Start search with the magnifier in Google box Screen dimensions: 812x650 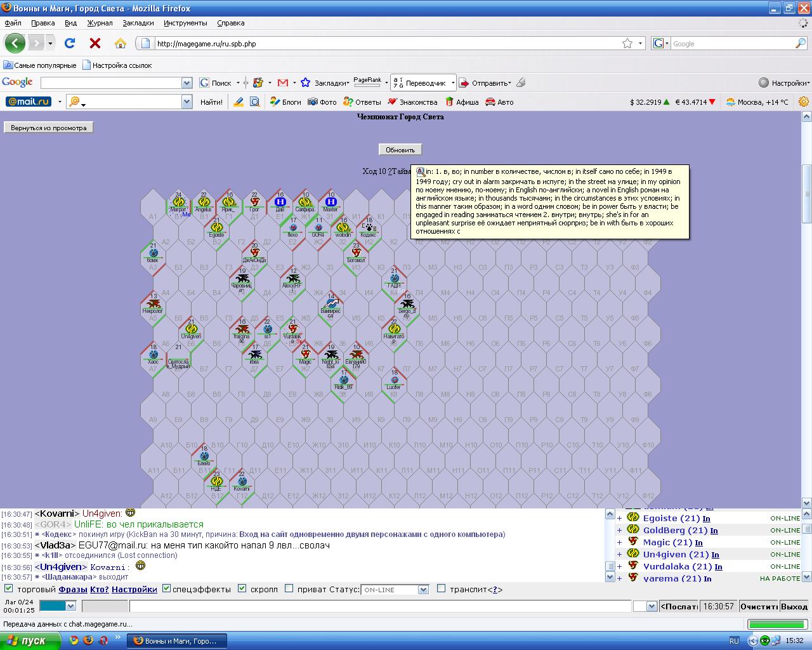[801, 43]
